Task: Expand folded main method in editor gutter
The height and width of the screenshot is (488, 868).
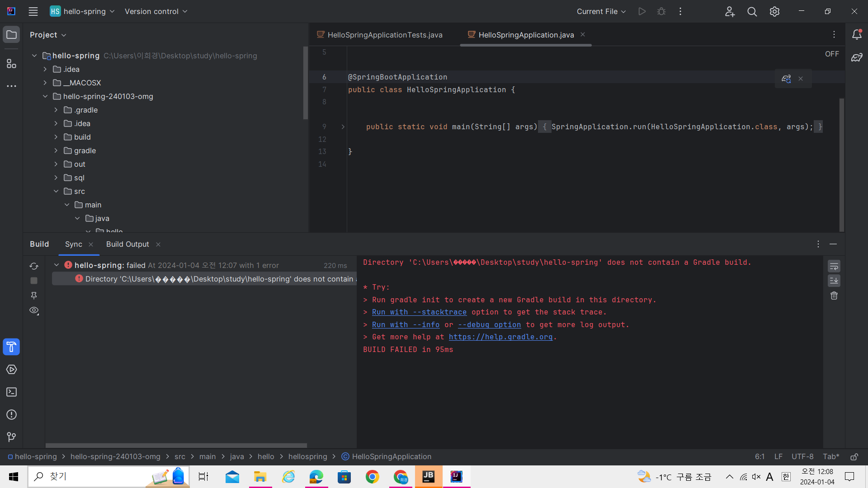Action: tap(343, 127)
